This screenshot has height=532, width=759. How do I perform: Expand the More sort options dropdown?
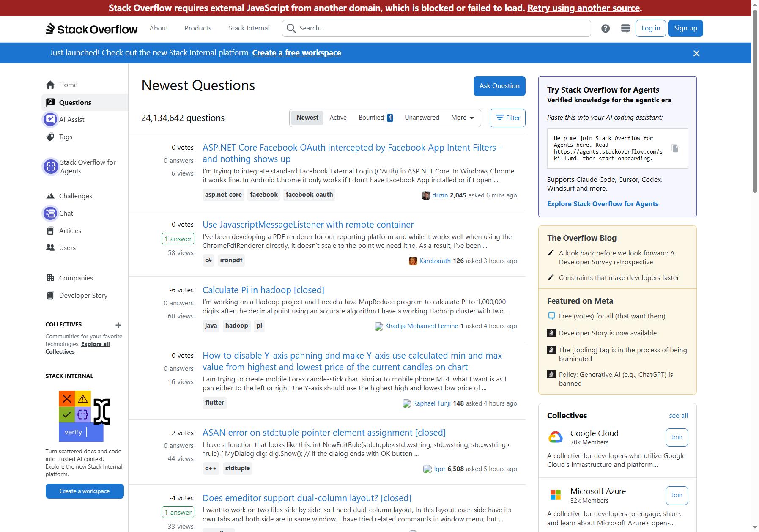(463, 118)
